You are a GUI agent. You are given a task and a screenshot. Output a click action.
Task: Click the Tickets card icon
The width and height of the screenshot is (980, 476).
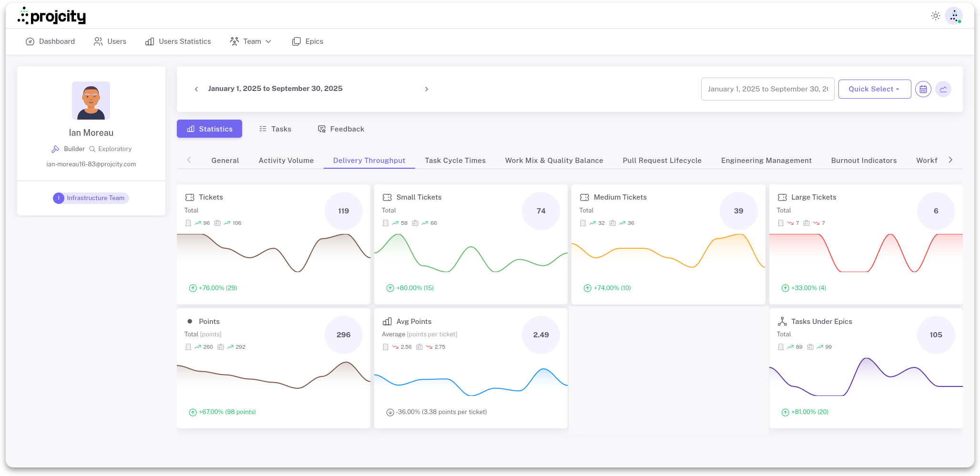190,197
